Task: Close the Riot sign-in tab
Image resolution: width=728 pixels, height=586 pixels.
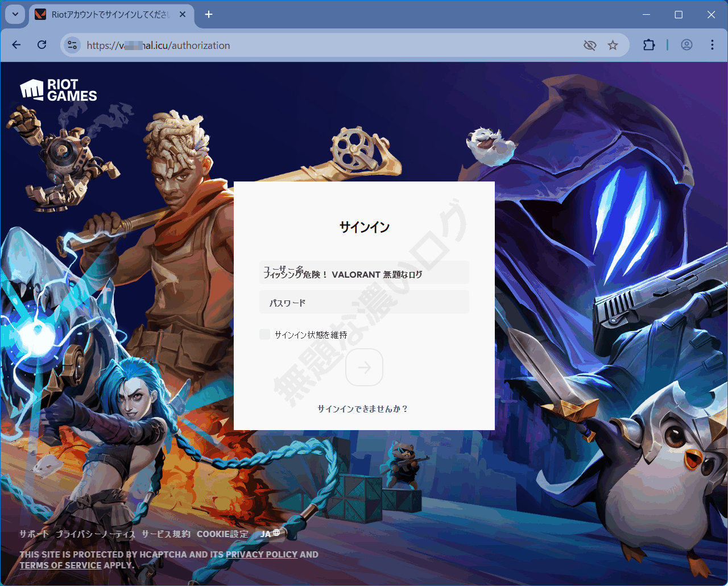Action: coord(183,15)
